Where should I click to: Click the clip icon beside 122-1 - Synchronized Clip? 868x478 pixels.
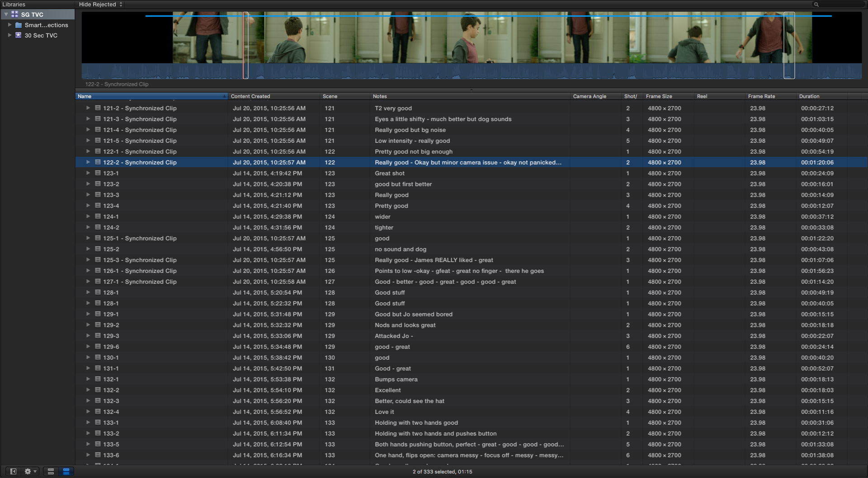98,151
